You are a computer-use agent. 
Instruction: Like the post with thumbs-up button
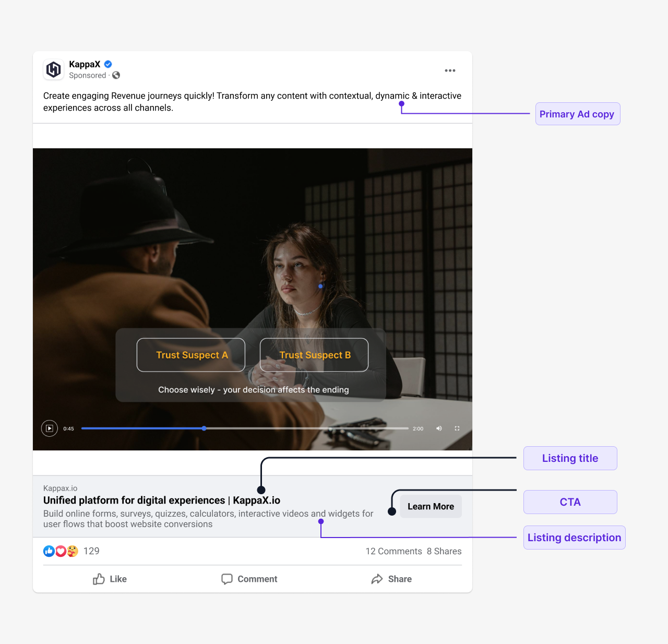pyautogui.click(x=110, y=579)
